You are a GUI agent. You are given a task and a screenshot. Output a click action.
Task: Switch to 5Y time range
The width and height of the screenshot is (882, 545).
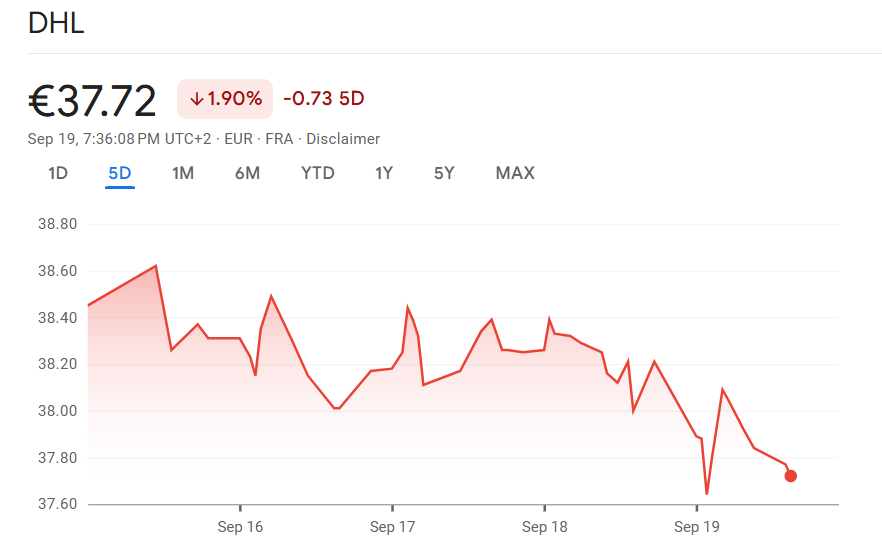444,173
